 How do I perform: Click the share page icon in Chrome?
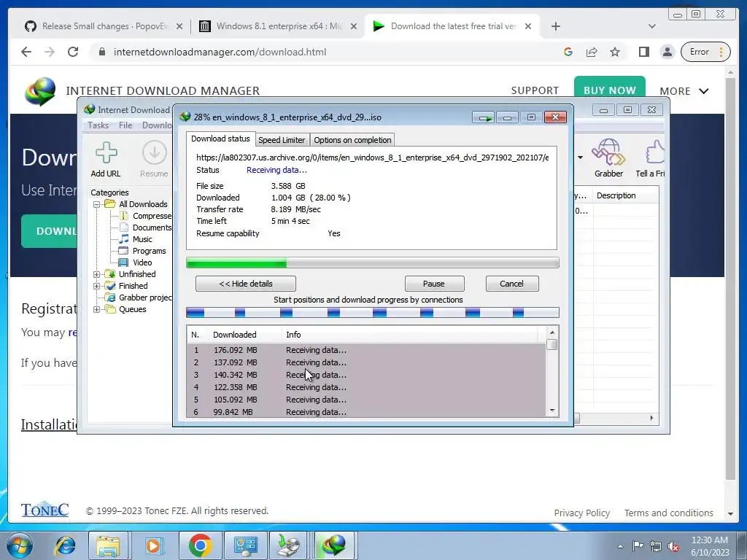[592, 52]
